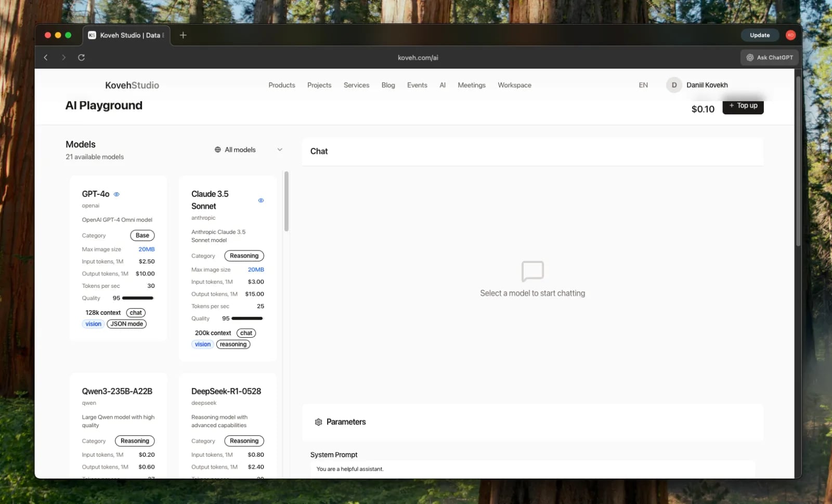Open the KO profile avatar in the browser corner
Image resolution: width=832 pixels, height=504 pixels.
coord(790,35)
